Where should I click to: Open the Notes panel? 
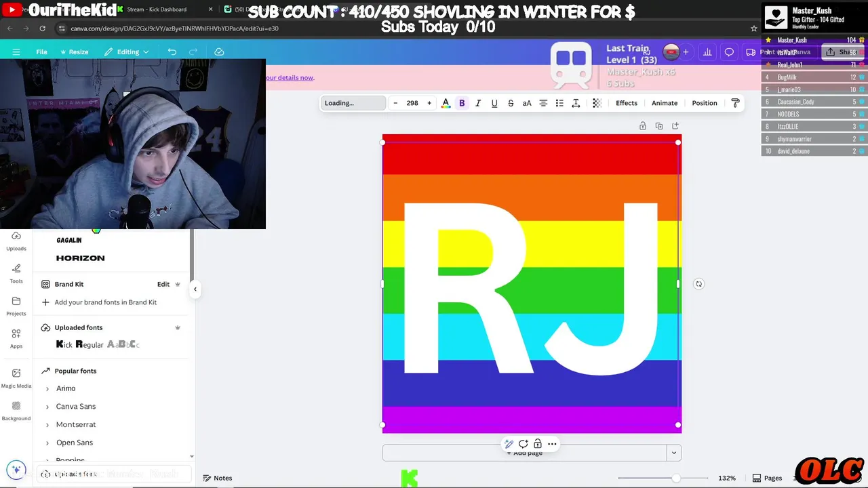coord(218,478)
